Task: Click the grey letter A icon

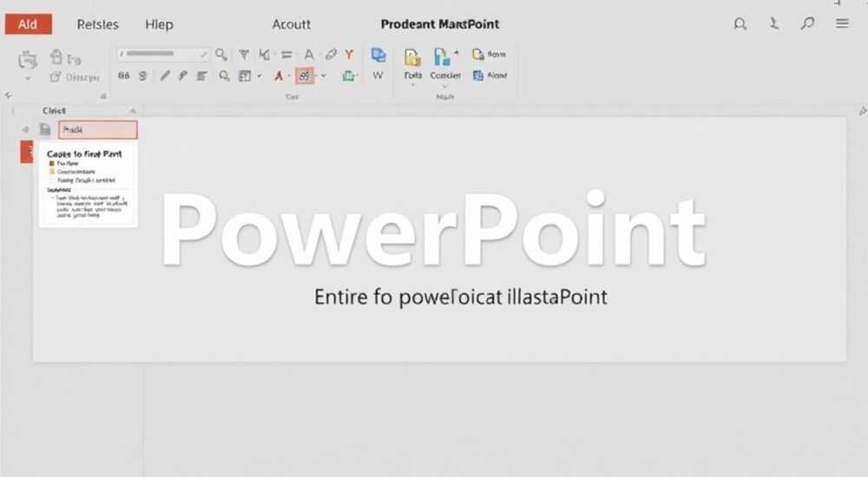Action: [x=309, y=55]
